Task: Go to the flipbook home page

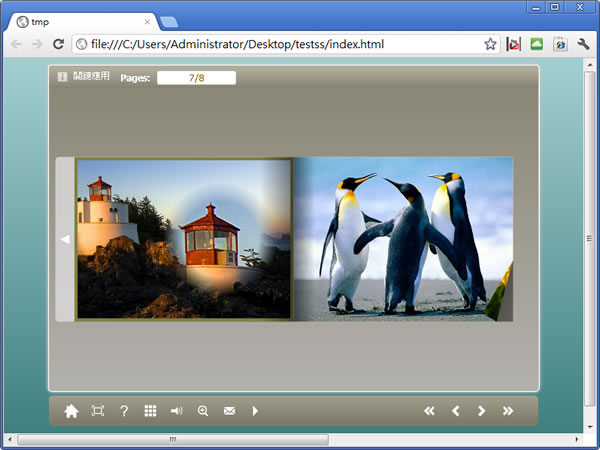Action: (71, 411)
